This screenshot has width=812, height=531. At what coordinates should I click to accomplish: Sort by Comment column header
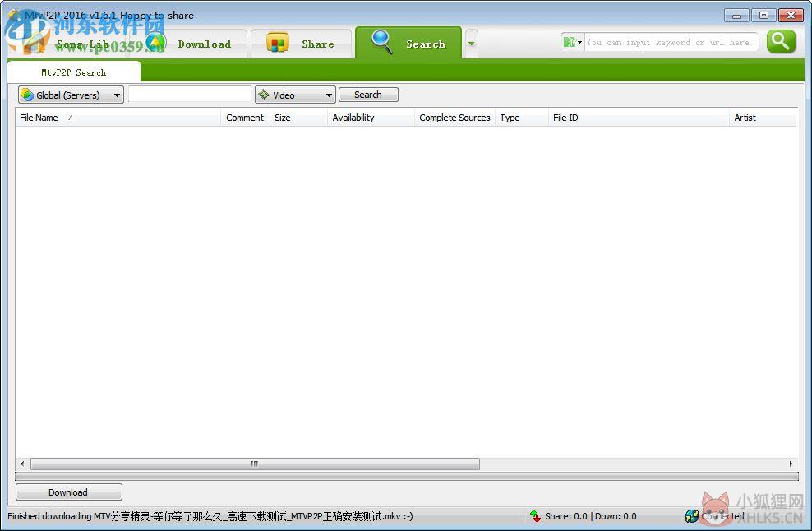click(245, 118)
